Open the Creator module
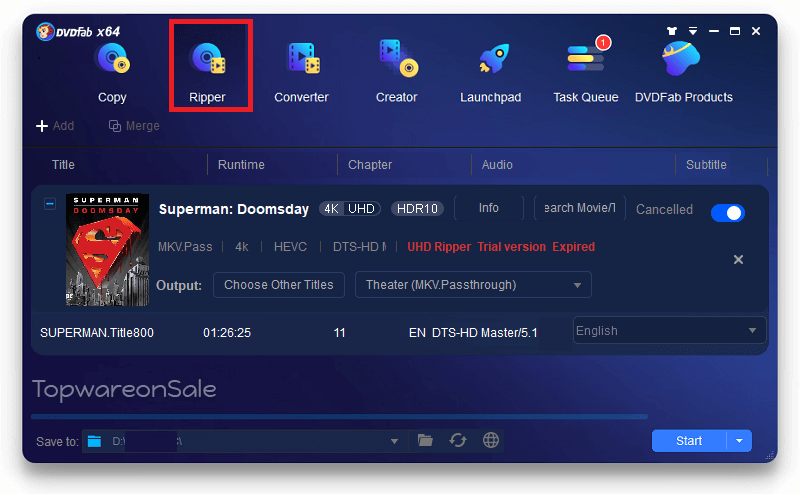 pos(396,72)
